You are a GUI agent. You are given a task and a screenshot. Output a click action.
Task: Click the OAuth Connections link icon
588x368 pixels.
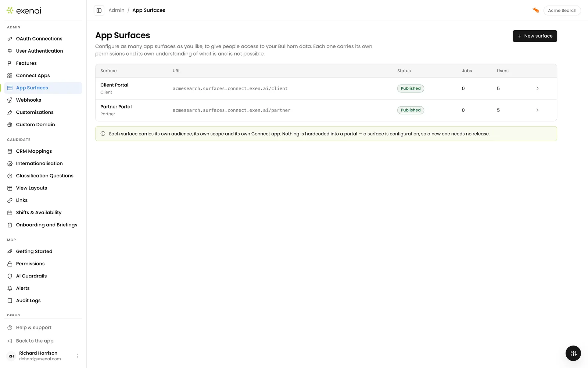pyautogui.click(x=10, y=39)
